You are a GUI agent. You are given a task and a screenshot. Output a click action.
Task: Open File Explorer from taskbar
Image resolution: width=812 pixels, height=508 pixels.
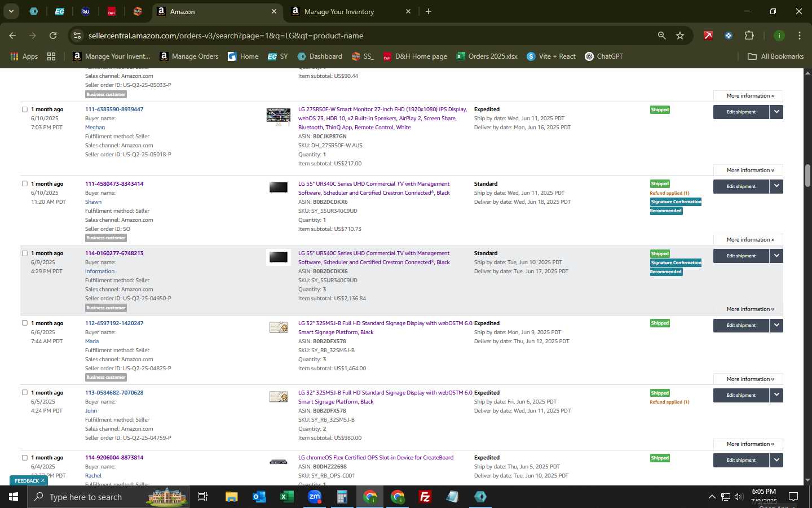(x=232, y=497)
